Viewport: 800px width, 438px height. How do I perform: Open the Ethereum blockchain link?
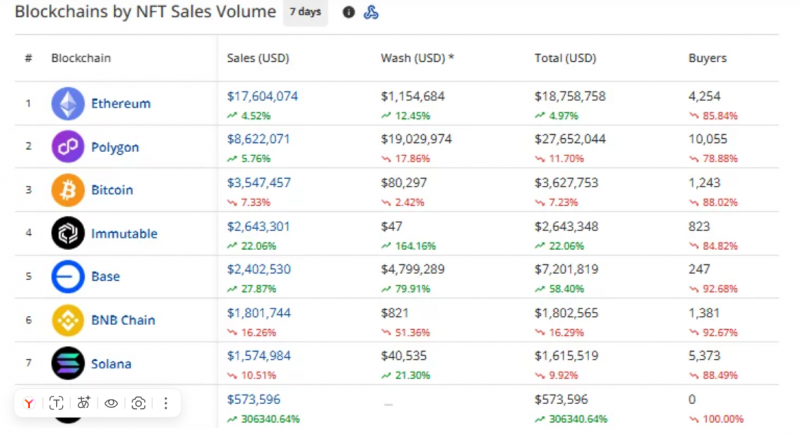(x=121, y=104)
